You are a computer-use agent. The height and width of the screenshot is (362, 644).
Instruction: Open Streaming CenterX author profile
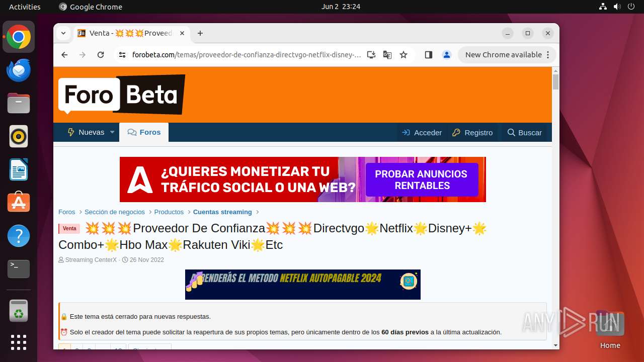pos(91,260)
